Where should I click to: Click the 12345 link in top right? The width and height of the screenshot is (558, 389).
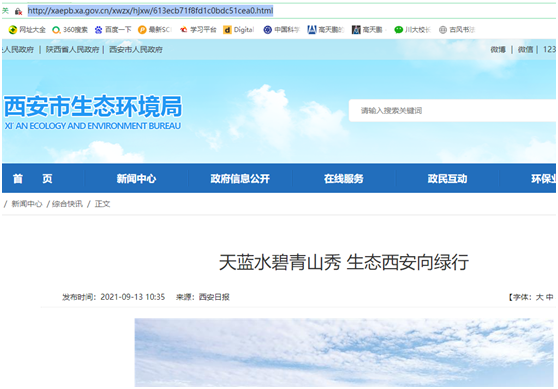pos(549,49)
